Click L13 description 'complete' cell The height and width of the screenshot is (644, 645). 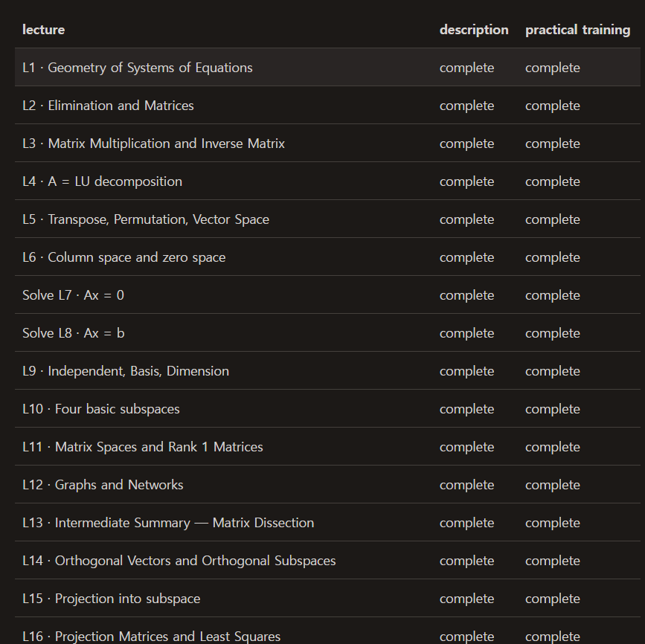click(x=466, y=522)
